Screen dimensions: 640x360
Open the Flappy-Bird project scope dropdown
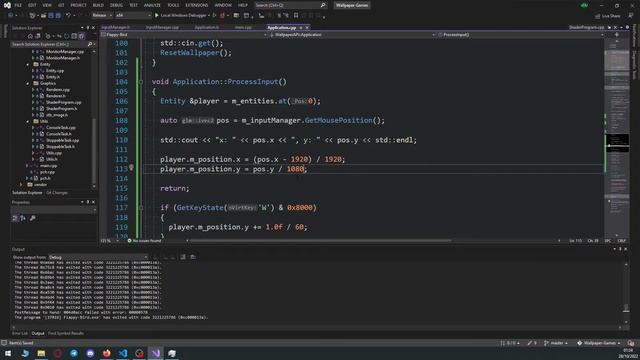pos(184,35)
